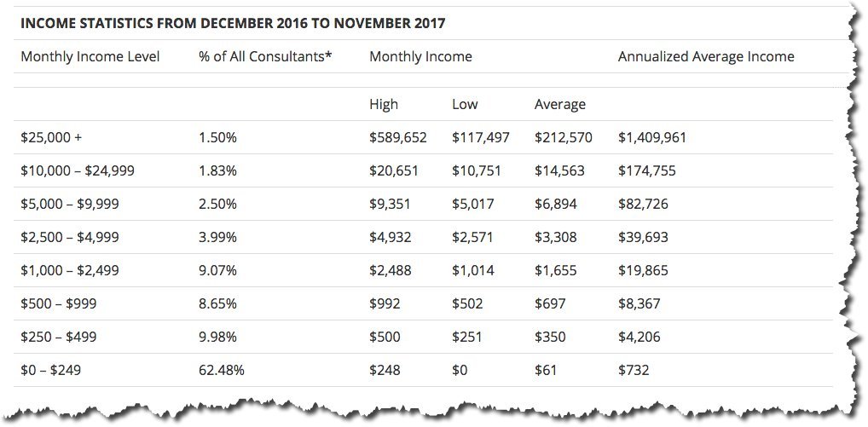Select the High sub-column header

[384, 104]
